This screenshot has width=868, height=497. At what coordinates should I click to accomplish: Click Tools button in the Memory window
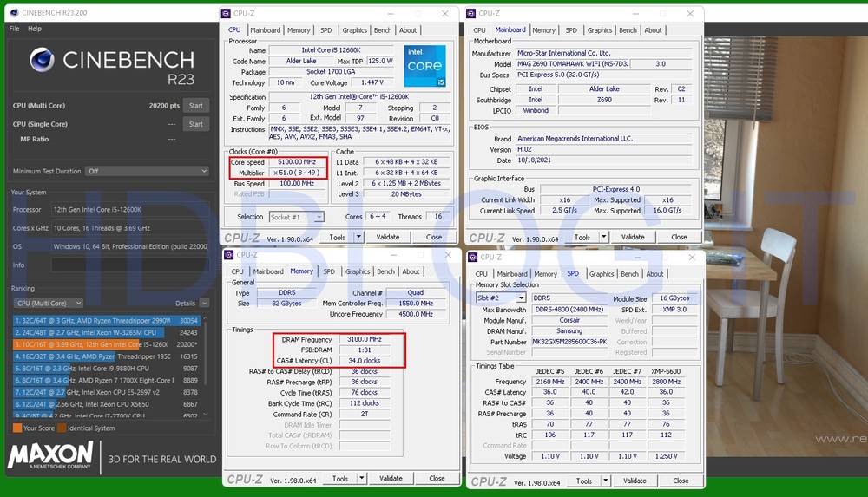340,478
